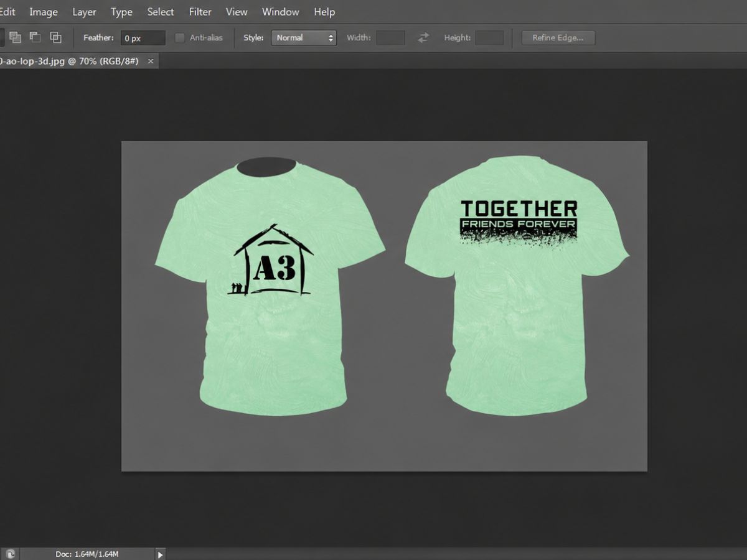Click the FRIENDS FOREVER banner on the shirt
Viewport: 747px width, 560px height.
pos(518,225)
